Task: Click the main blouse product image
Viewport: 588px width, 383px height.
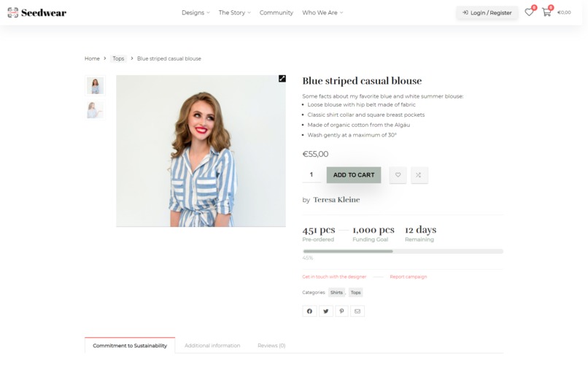Action: (x=201, y=151)
